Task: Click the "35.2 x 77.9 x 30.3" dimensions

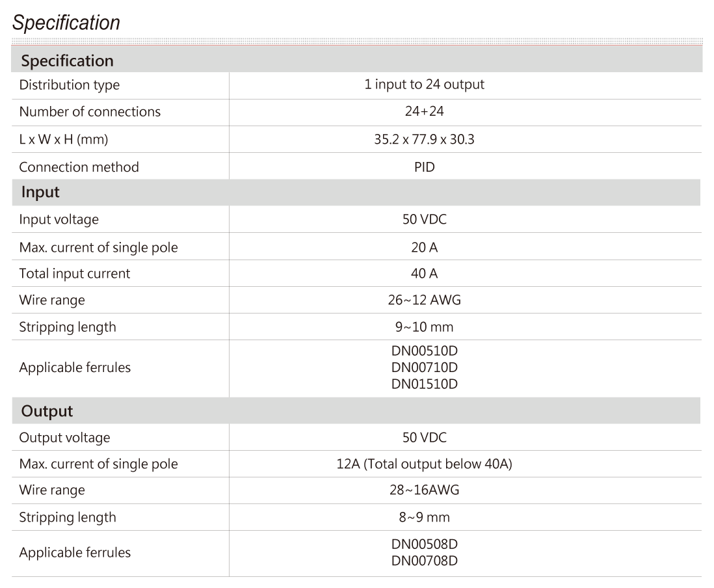Action: coord(424,139)
